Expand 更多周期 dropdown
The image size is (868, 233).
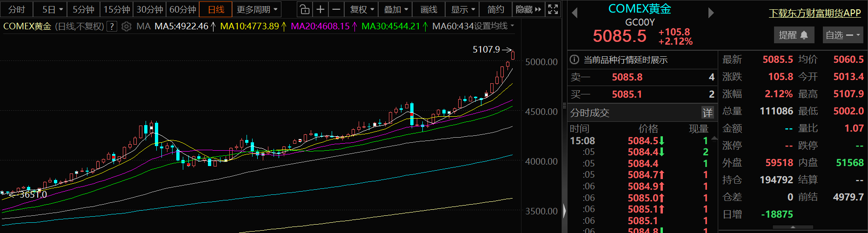pos(257,9)
